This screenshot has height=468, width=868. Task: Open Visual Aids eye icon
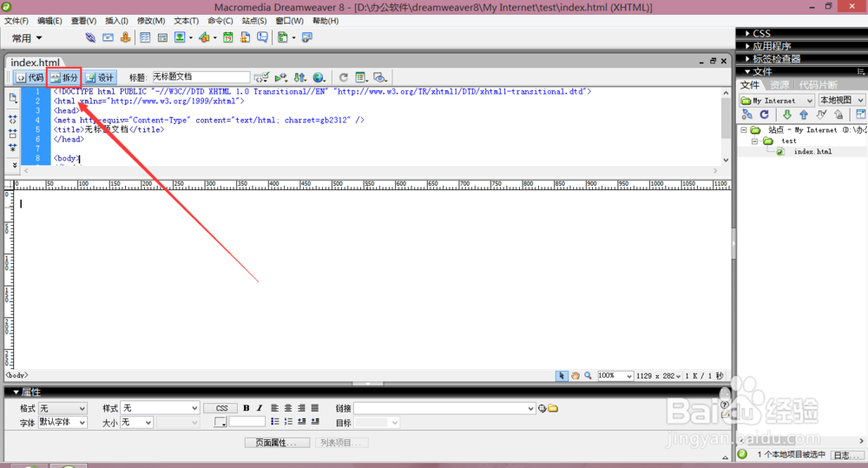380,77
